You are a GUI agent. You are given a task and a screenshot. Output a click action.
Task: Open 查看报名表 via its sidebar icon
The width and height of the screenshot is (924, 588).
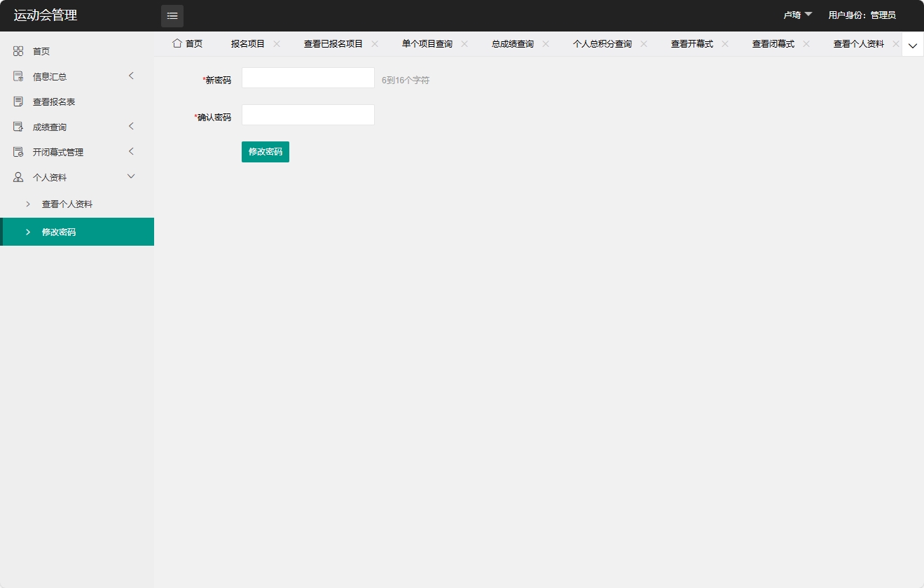click(18, 101)
